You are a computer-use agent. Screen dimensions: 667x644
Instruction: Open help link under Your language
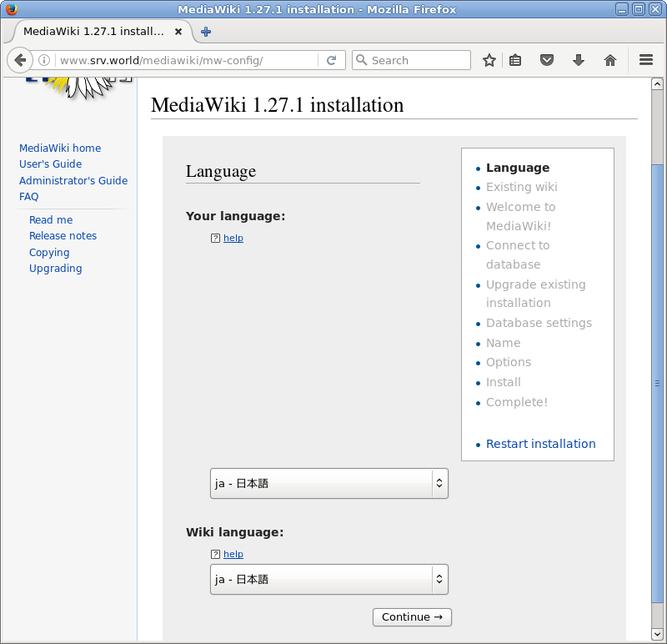tap(233, 238)
